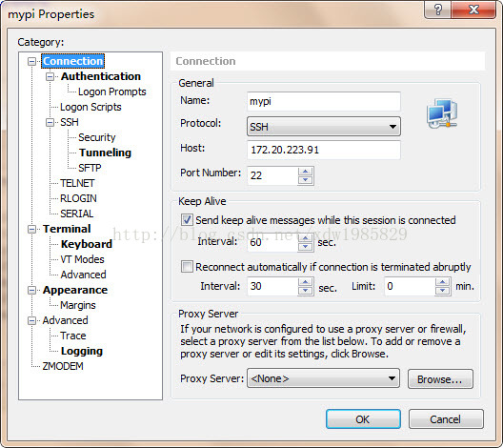Increase Port Number with up arrow
Image resolution: width=503 pixels, height=448 pixels.
(x=306, y=172)
